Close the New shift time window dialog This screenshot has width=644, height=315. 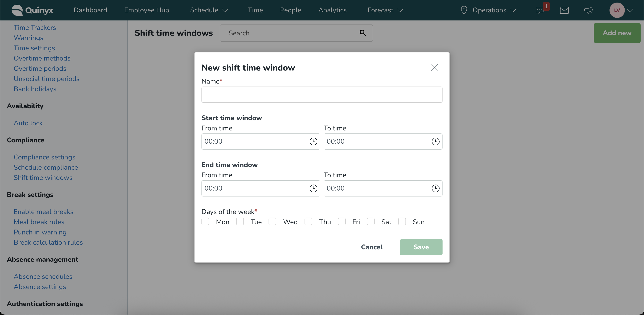coord(434,68)
